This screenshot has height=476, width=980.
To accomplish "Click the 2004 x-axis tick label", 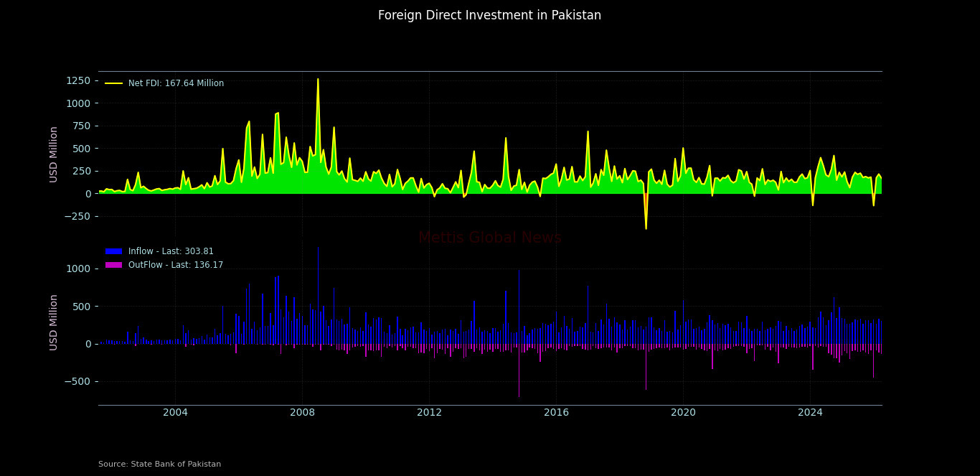I will tap(175, 412).
